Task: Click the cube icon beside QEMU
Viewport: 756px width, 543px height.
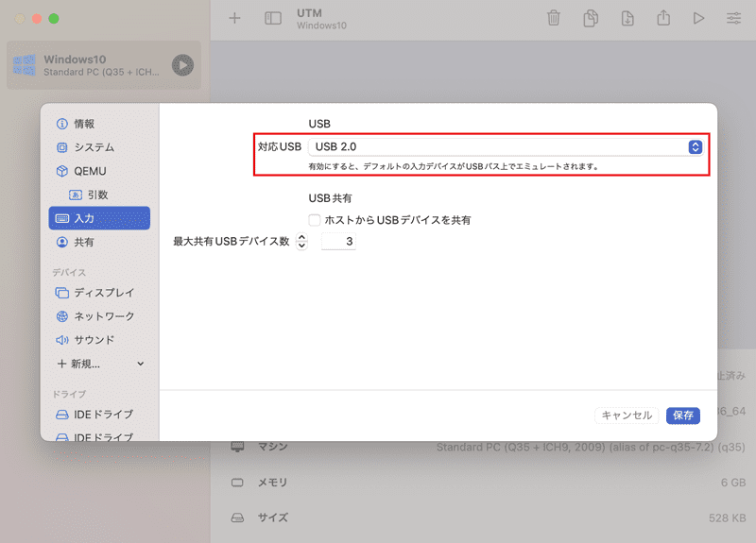Action: [x=62, y=171]
